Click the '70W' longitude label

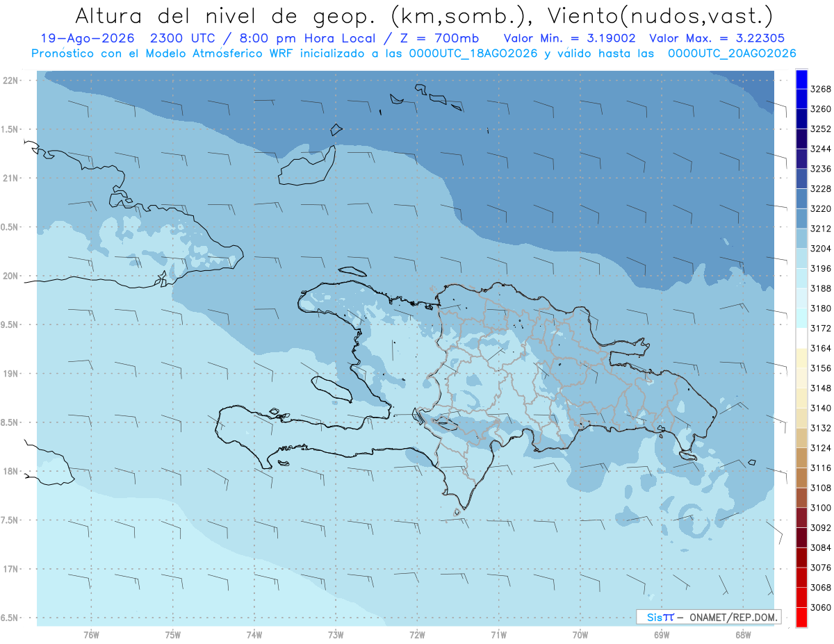click(580, 635)
